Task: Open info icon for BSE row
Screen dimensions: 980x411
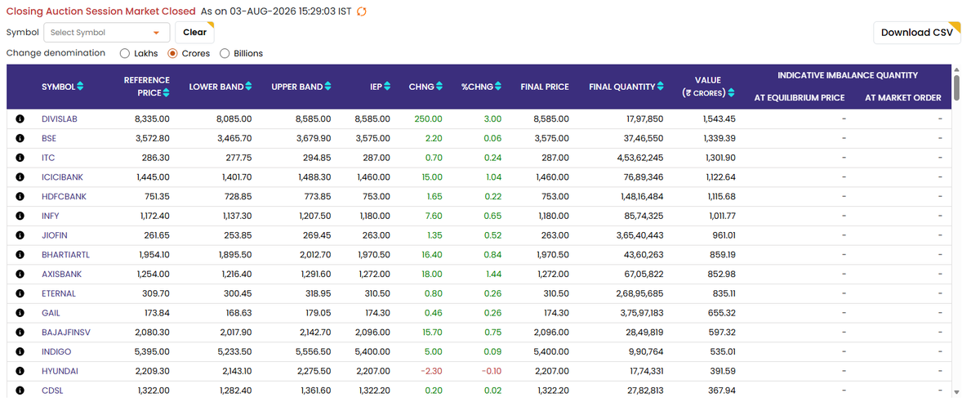Action: tap(20, 139)
